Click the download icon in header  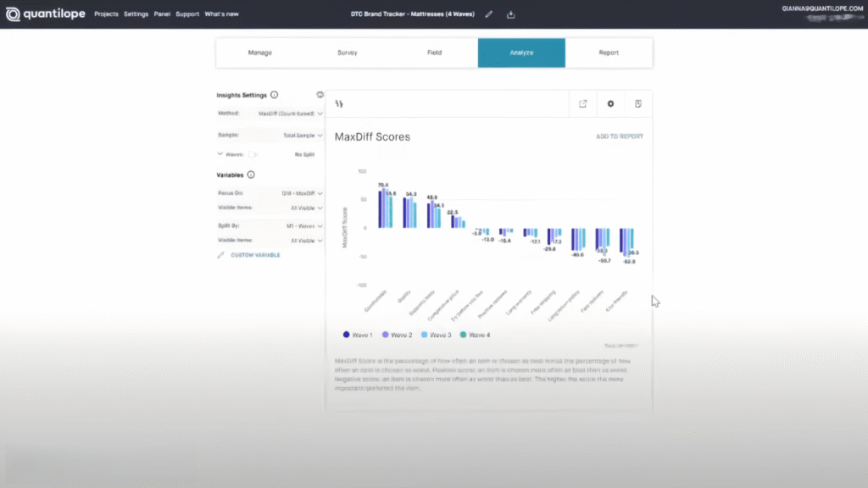[511, 14]
